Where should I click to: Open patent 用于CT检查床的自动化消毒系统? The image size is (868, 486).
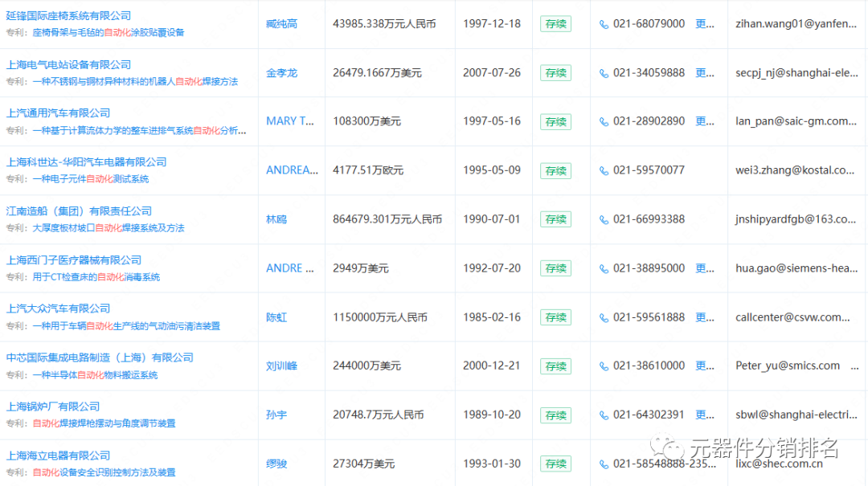tap(96, 277)
